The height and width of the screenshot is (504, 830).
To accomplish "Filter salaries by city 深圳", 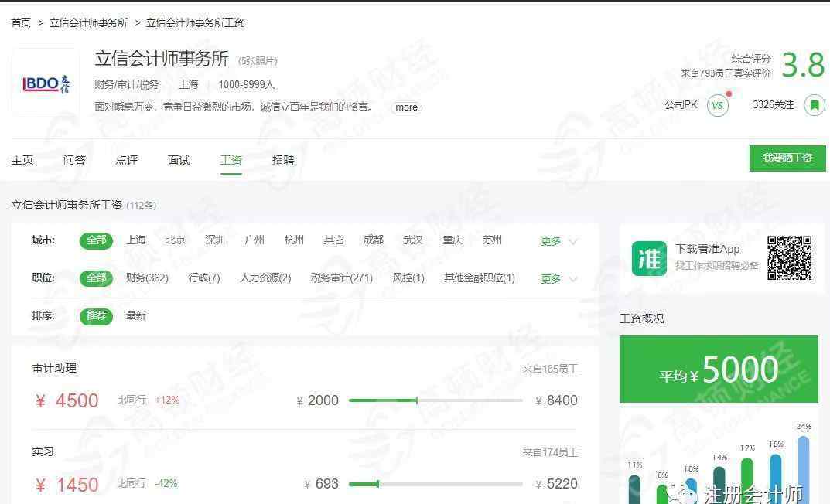I will [215, 240].
